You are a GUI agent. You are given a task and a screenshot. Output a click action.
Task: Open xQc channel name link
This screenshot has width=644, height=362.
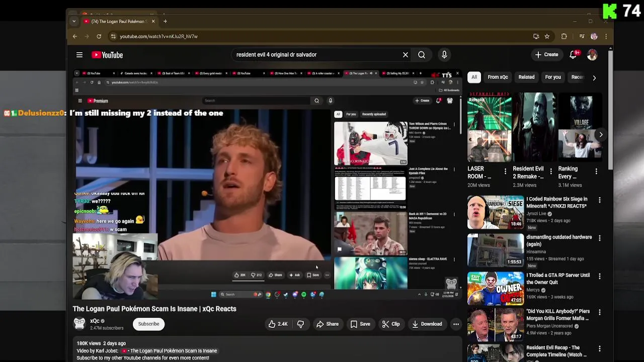[95, 321]
